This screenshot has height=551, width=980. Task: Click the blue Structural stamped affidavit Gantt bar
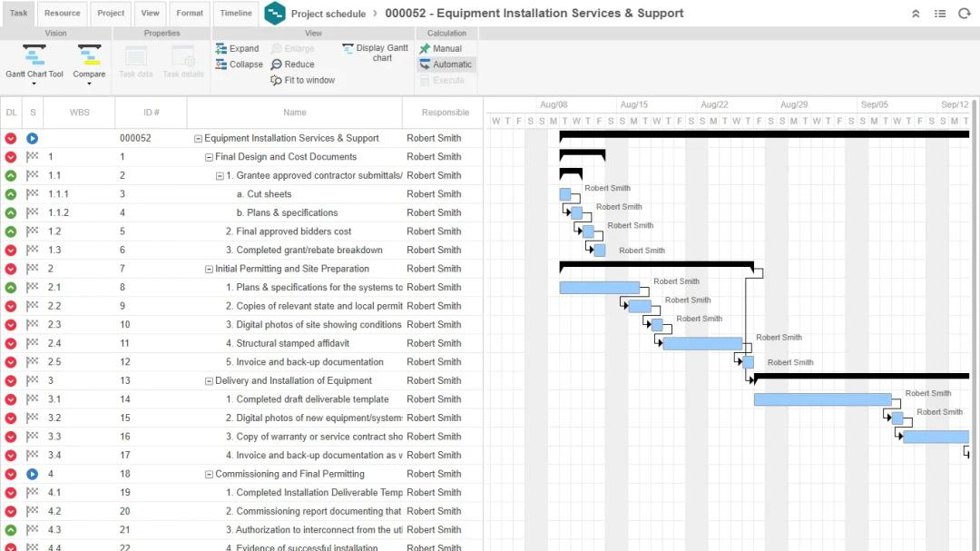click(x=702, y=343)
